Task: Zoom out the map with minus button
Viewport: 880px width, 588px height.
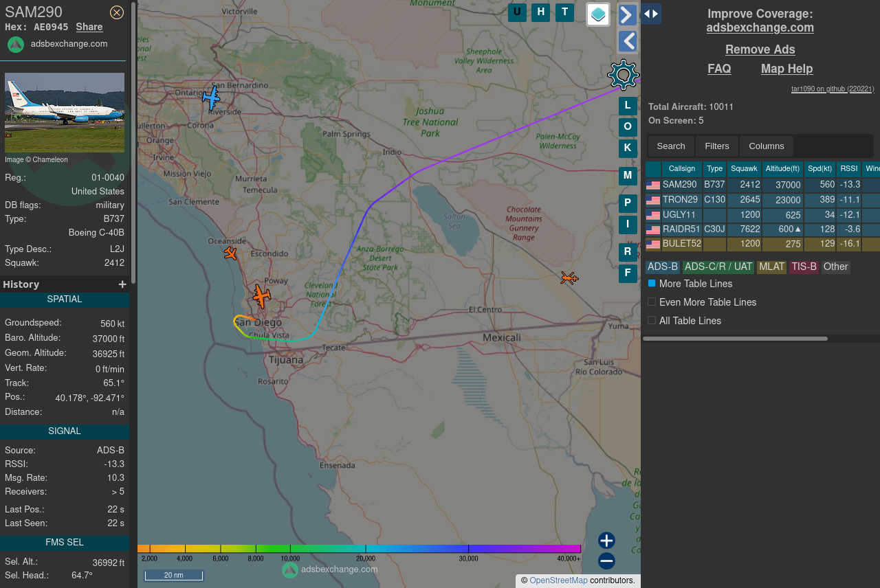Action: pyautogui.click(x=606, y=561)
